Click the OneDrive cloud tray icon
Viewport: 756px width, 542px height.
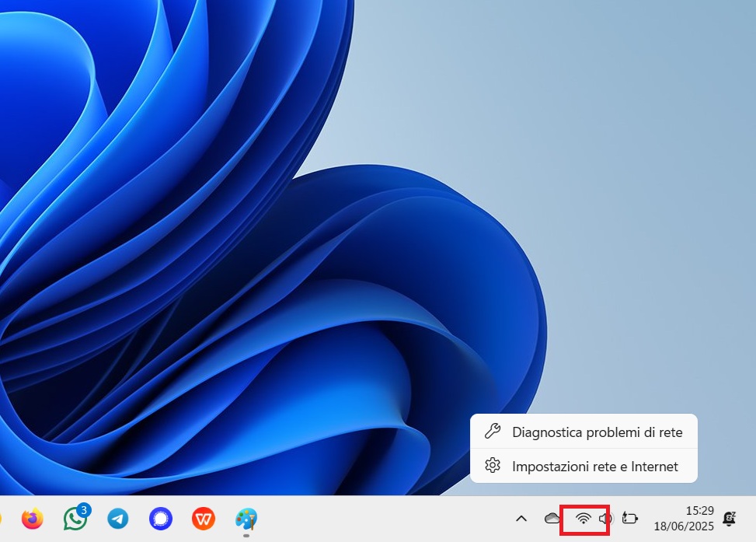point(552,518)
